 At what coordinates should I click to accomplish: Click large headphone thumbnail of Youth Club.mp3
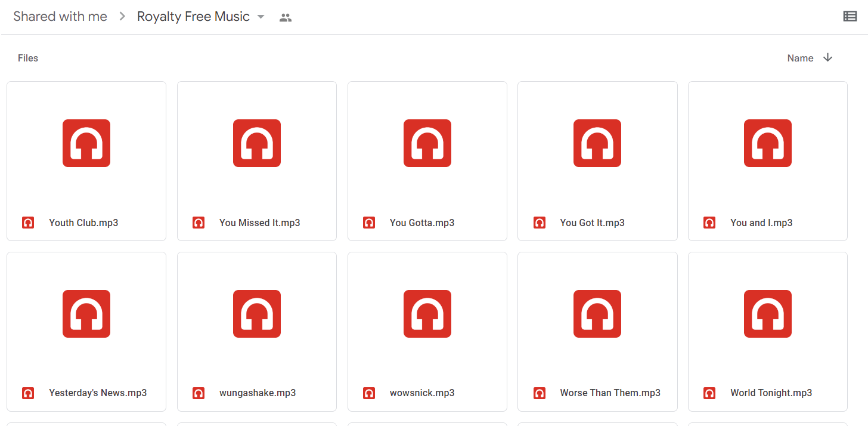[x=86, y=143]
